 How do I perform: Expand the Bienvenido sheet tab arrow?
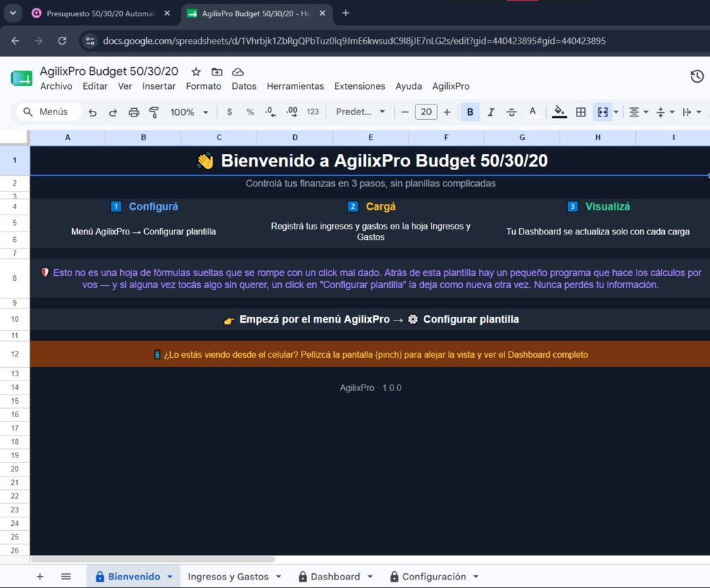tap(170, 577)
